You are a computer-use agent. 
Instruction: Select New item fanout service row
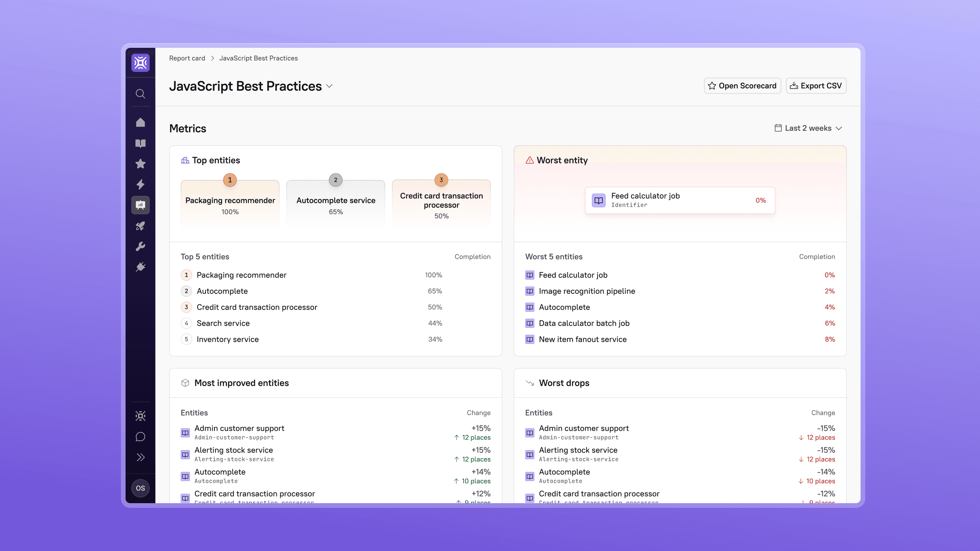tap(680, 339)
